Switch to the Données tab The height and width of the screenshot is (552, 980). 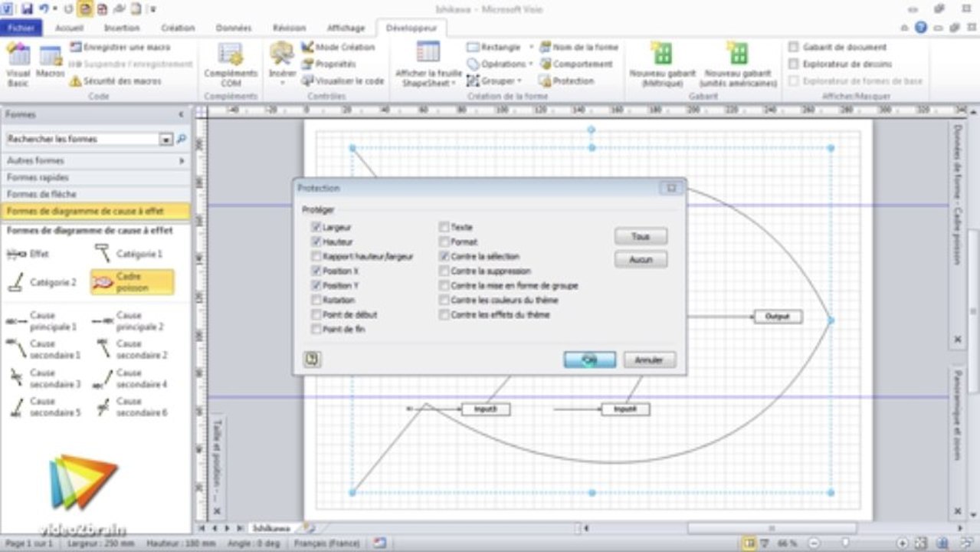(x=233, y=28)
